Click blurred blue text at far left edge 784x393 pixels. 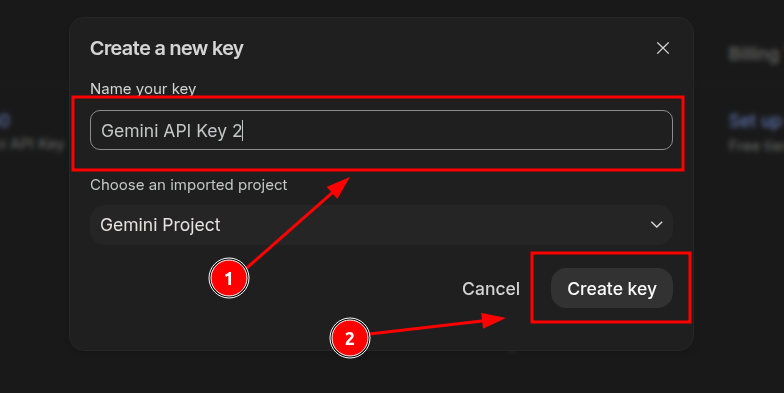point(5,120)
